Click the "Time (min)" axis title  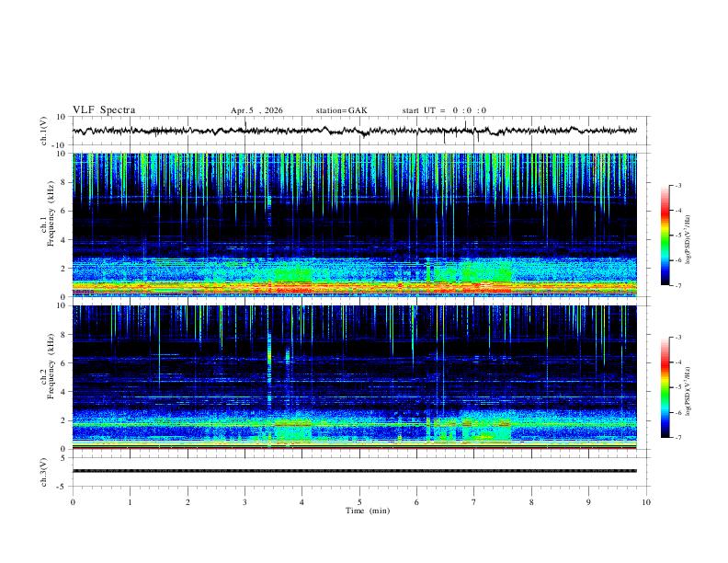click(x=368, y=511)
